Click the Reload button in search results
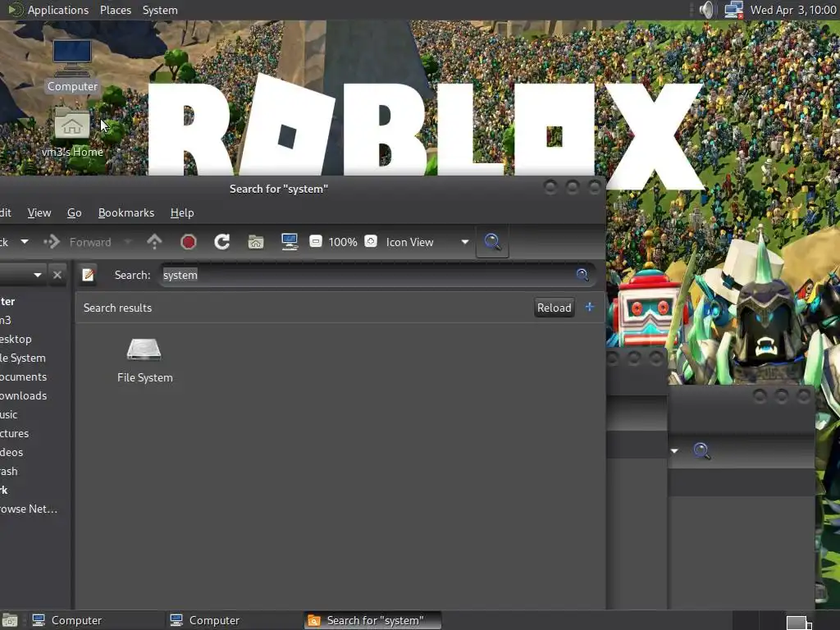 (554, 308)
